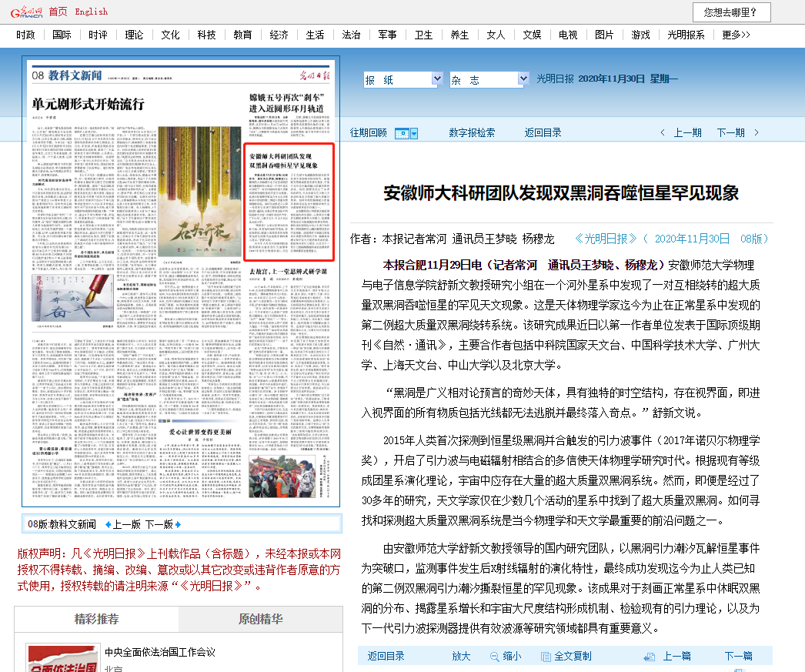Image resolution: width=805 pixels, height=672 pixels.
Task: Go to the 经济 section
Action: [279, 35]
